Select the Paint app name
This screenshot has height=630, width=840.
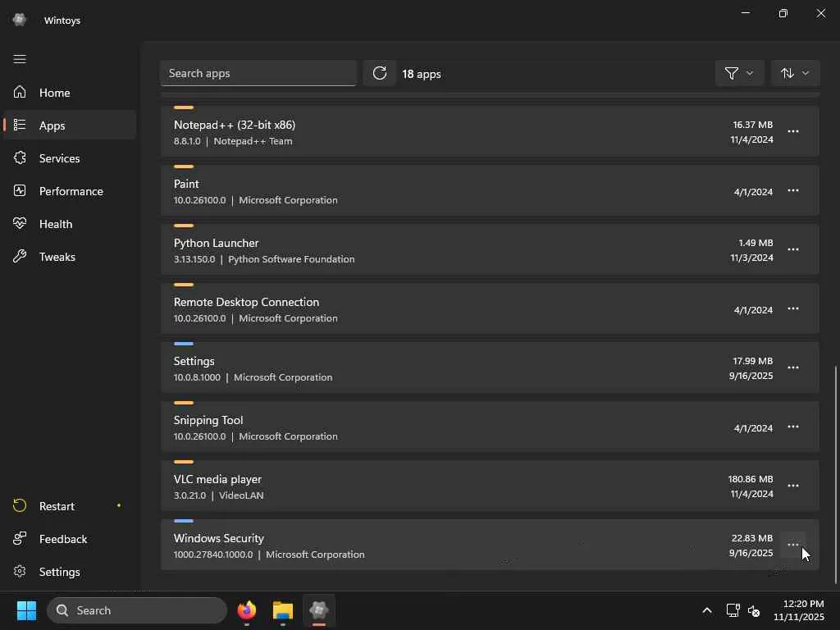186,184
